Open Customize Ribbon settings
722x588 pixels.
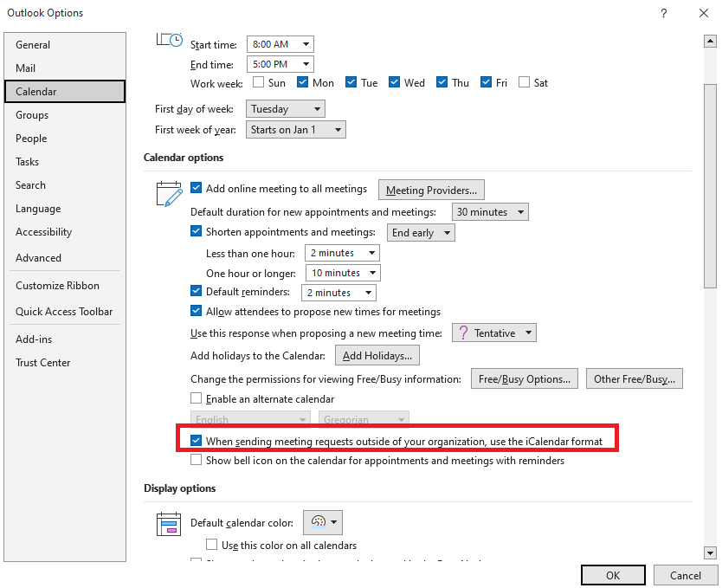65,286
